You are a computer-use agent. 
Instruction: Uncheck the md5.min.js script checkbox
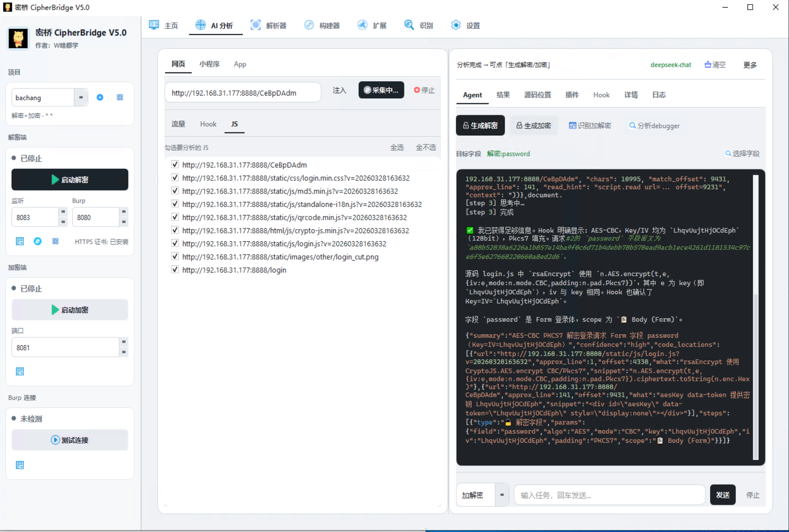(x=175, y=191)
